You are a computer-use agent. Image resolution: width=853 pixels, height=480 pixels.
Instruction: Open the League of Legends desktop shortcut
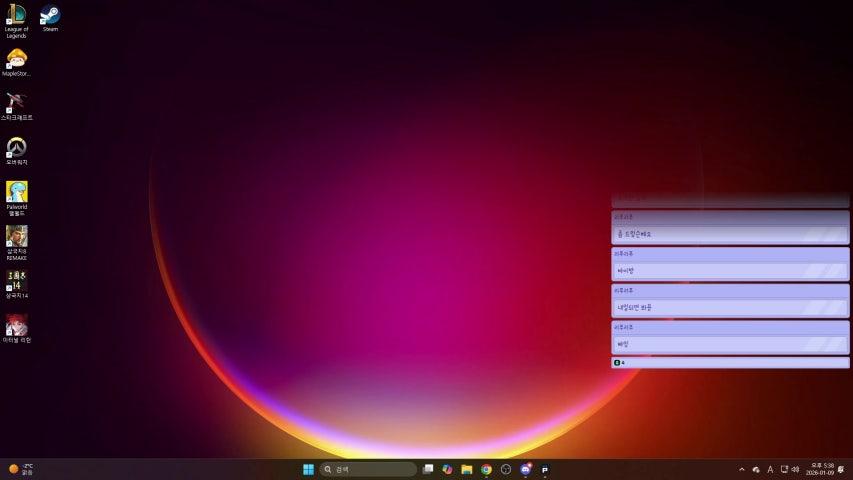coord(16,16)
